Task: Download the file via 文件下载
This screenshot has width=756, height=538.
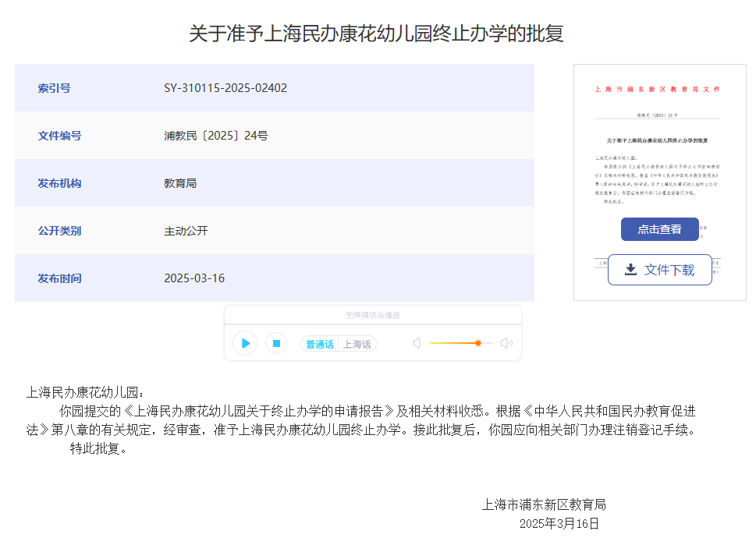Action: [659, 270]
